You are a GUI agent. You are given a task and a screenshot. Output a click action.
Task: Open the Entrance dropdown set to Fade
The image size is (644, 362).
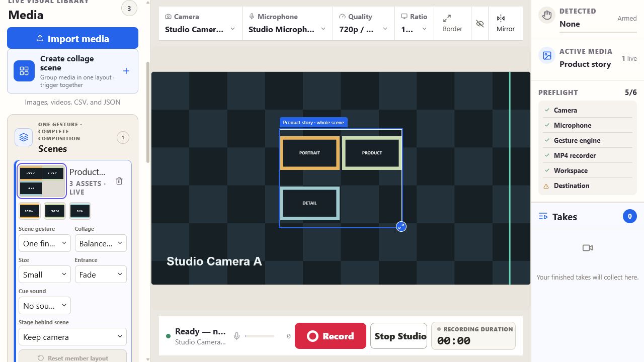tap(101, 275)
